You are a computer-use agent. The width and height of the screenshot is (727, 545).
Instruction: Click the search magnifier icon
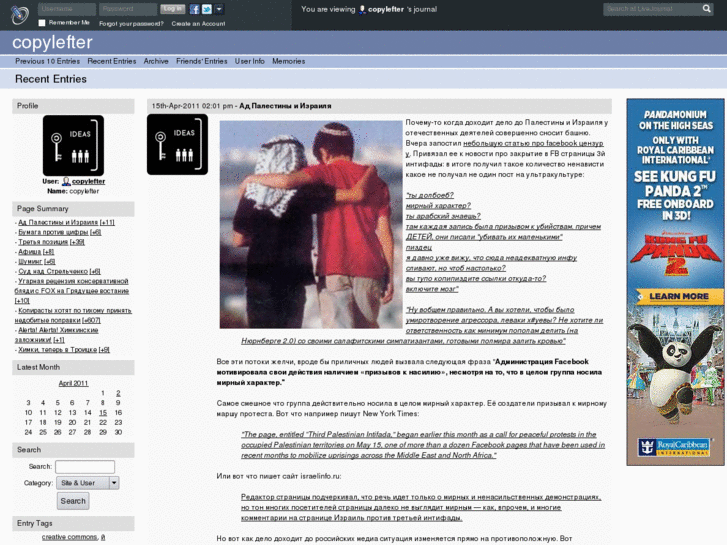[x=706, y=8]
